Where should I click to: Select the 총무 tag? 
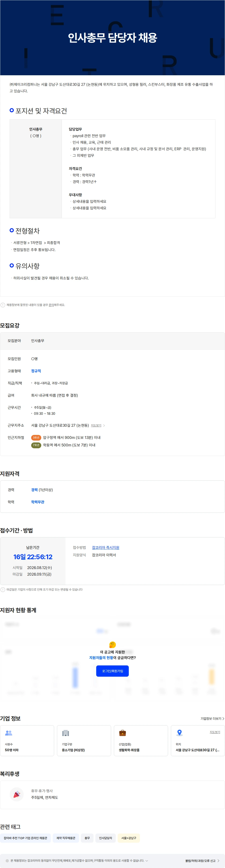coord(87,838)
